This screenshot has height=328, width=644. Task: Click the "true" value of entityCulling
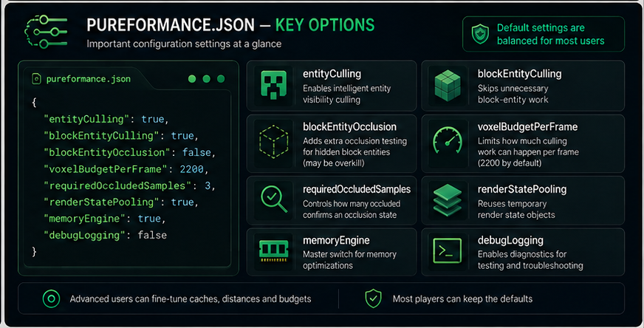tap(153, 119)
